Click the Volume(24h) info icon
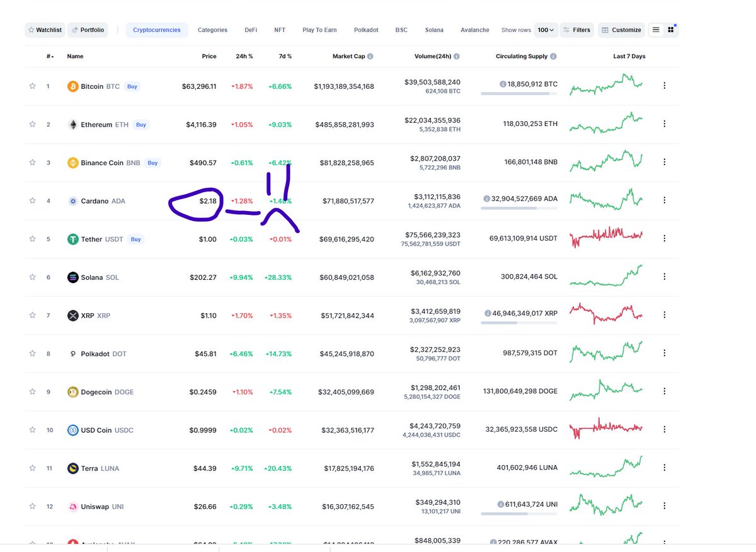 coord(457,56)
